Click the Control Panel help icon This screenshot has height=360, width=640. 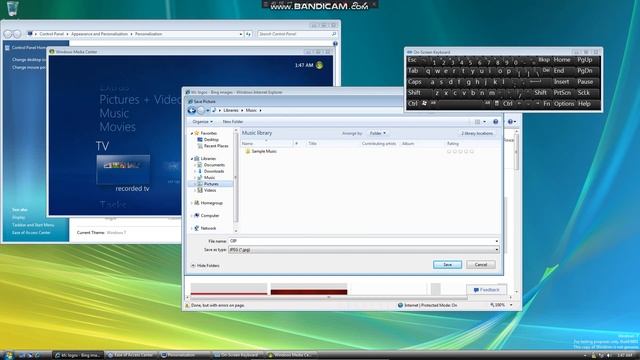[x=335, y=43]
